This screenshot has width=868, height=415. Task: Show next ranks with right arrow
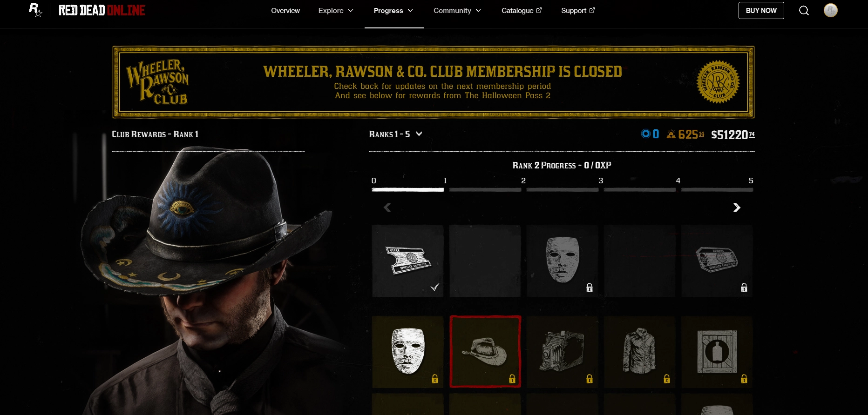click(736, 207)
